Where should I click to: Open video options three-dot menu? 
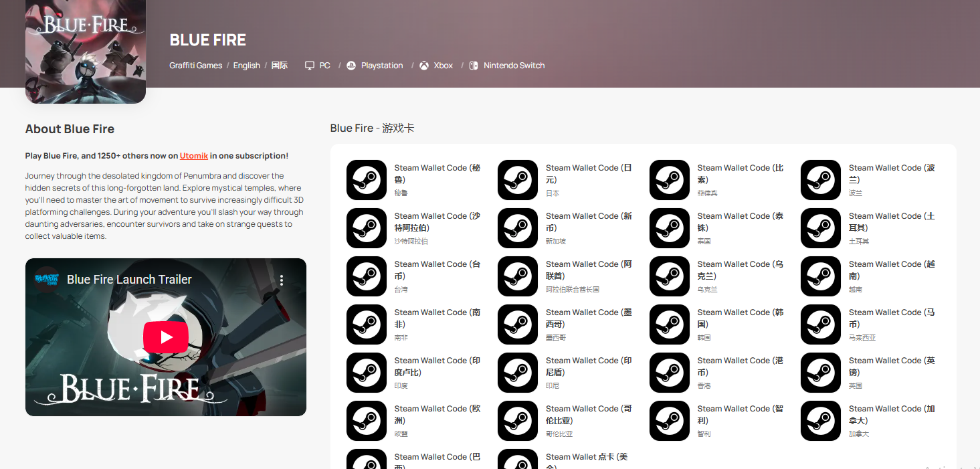tap(282, 280)
